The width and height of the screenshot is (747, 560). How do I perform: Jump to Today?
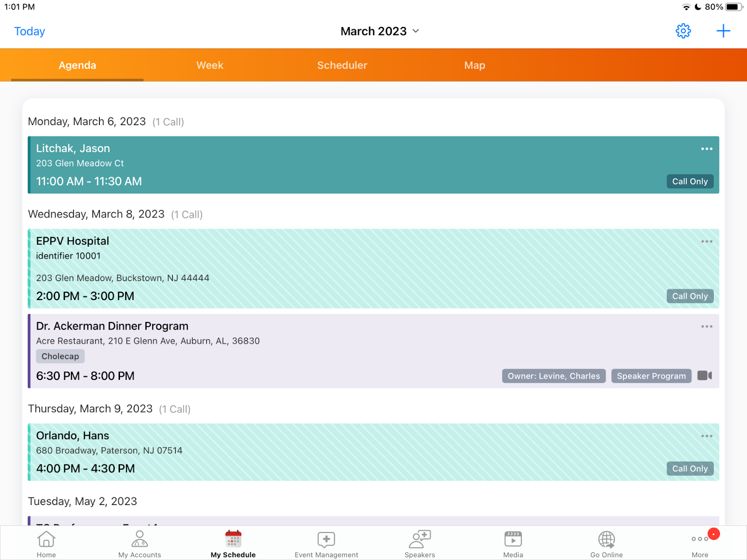pos(29,31)
